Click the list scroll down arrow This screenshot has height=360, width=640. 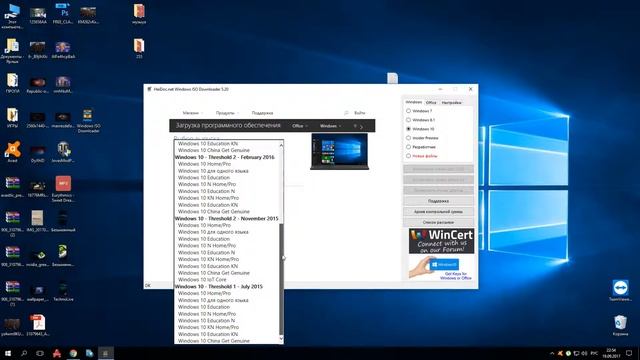coord(281,339)
